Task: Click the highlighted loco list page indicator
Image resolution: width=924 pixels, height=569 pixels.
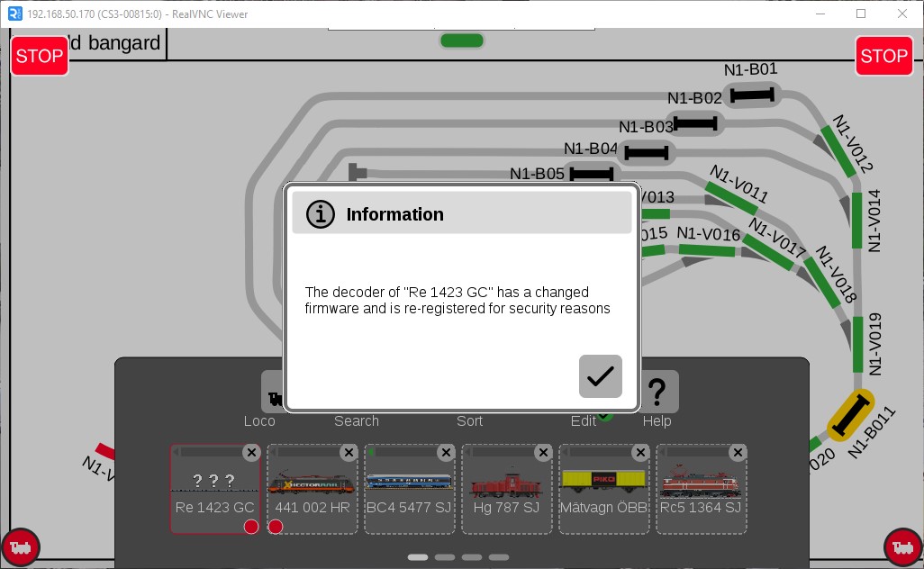Action: (418, 557)
